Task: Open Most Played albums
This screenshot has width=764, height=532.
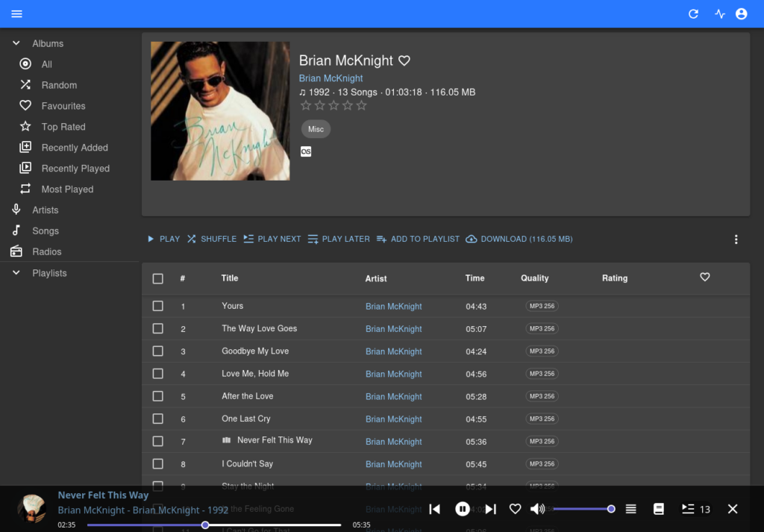Action: 67,190
